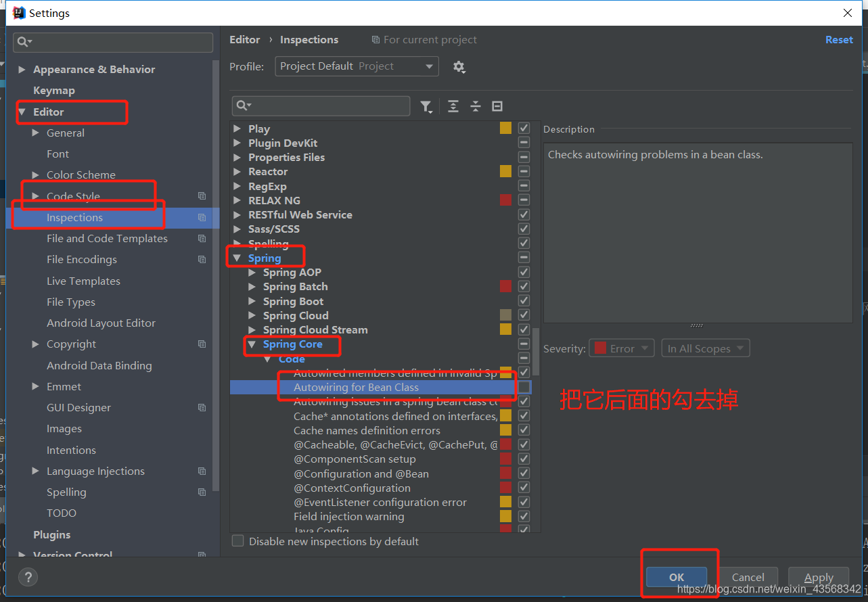Expand Appearance & Behavior settings group
The image size is (868, 602).
point(22,70)
